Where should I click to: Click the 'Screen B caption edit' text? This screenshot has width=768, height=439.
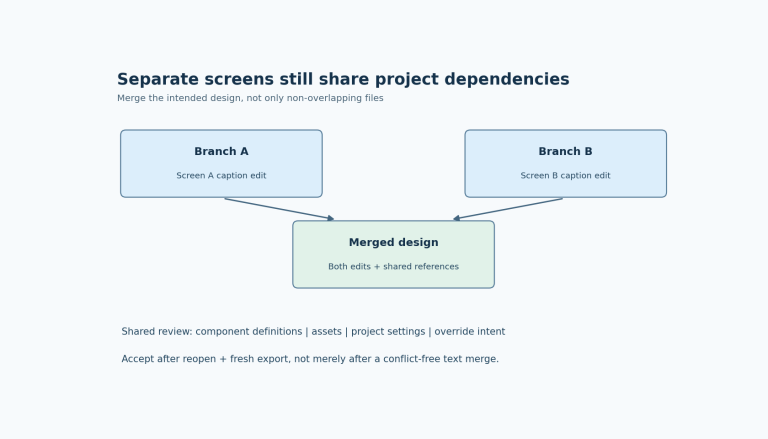coord(565,175)
